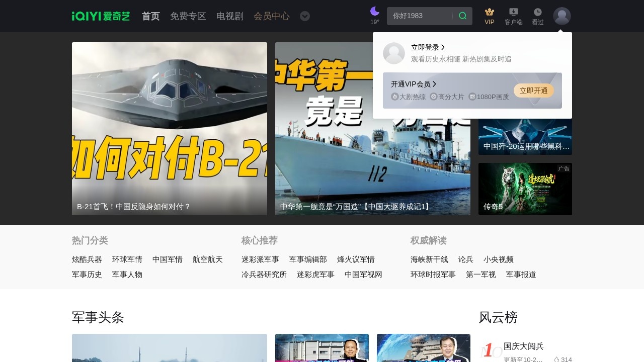Open 看过 watch history icon
This screenshot has height=362, width=644.
coord(537,13)
